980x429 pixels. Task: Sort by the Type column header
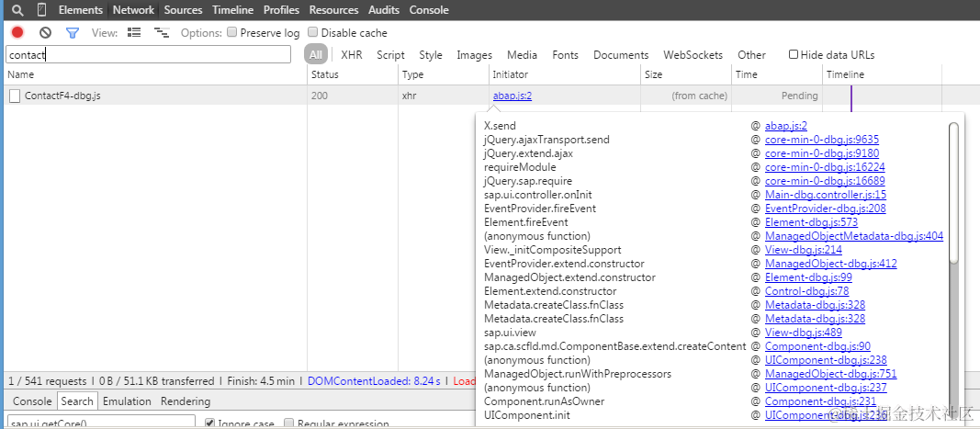pos(444,74)
